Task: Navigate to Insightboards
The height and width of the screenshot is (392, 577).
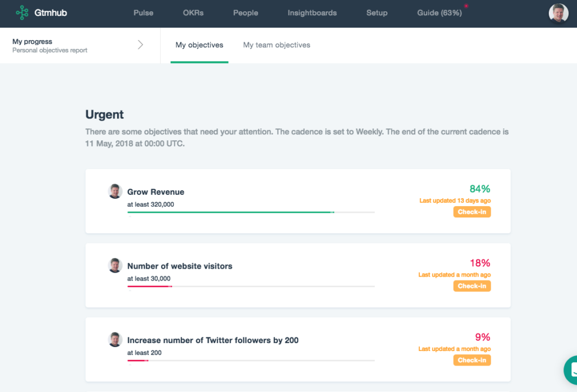Action: point(312,13)
